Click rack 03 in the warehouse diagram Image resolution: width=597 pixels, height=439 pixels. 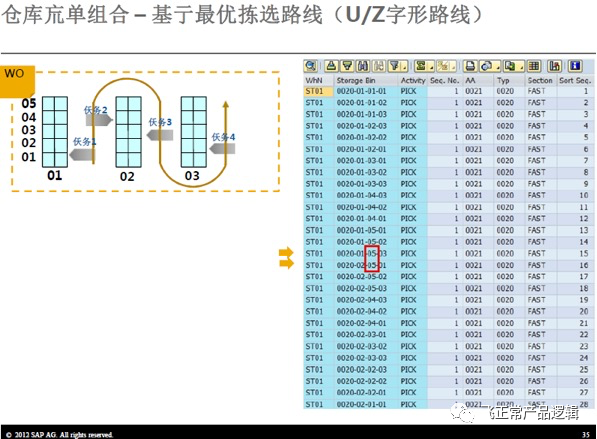tap(194, 132)
